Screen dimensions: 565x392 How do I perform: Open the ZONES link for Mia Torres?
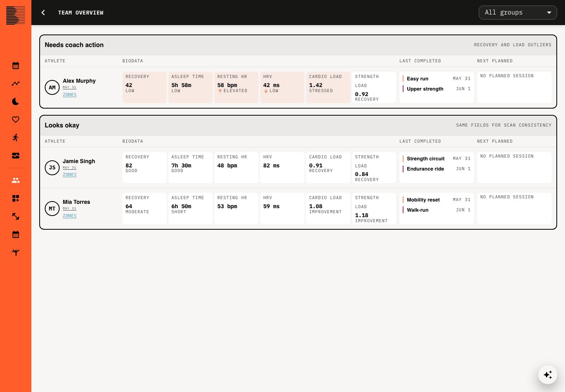[x=69, y=216]
